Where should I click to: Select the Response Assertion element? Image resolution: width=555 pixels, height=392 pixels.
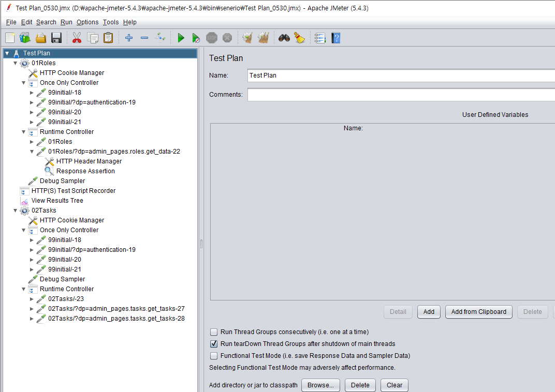point(85,171)
